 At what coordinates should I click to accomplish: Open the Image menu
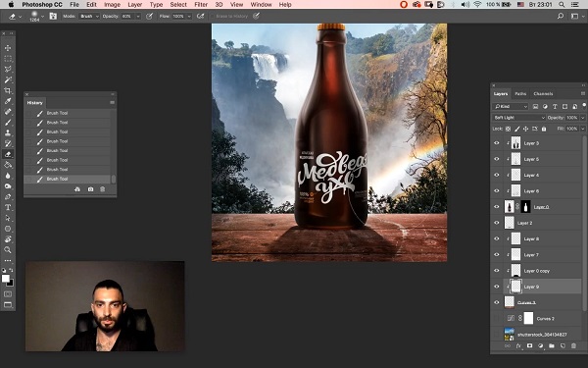tap(112, 5)
